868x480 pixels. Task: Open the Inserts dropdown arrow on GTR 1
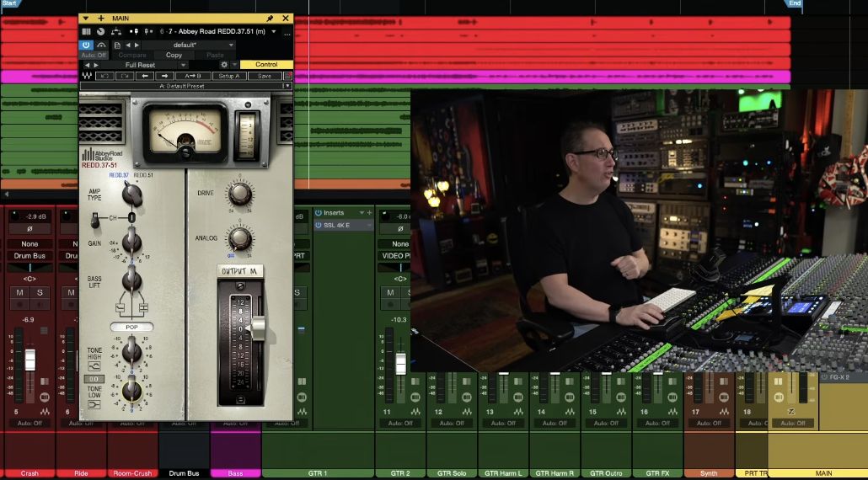tap(362, 213)
